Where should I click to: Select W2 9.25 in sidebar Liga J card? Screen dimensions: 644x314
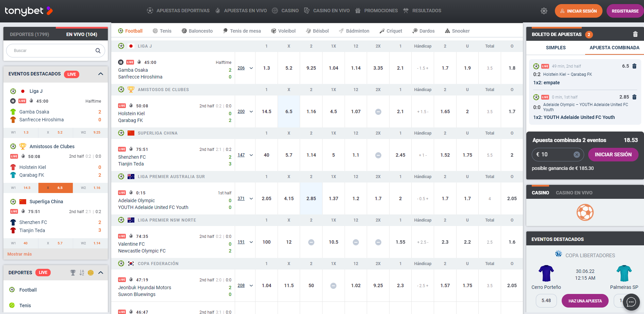tap(90, 133)
